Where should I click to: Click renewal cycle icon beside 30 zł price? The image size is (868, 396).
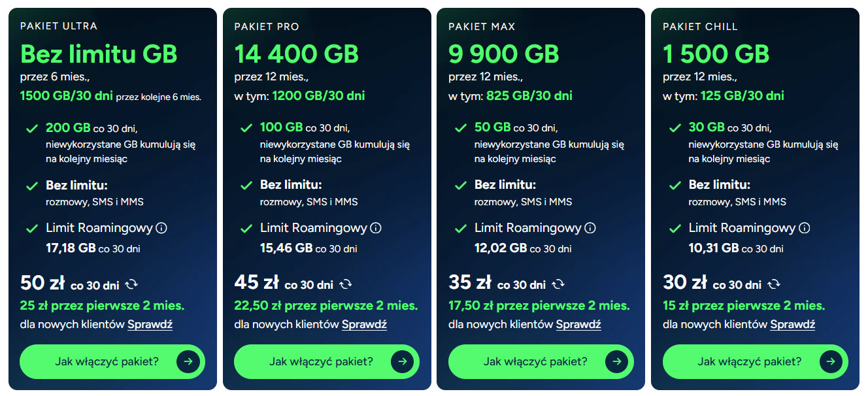[774, 284]
